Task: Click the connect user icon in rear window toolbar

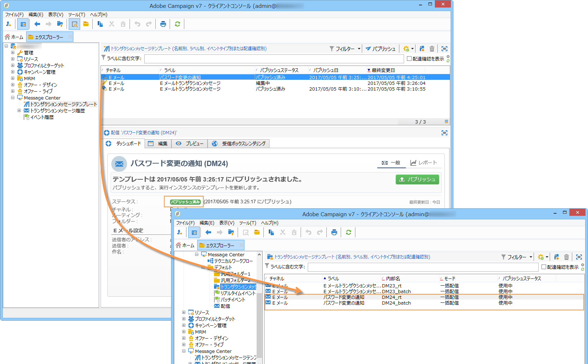Action: pos(9,24)
